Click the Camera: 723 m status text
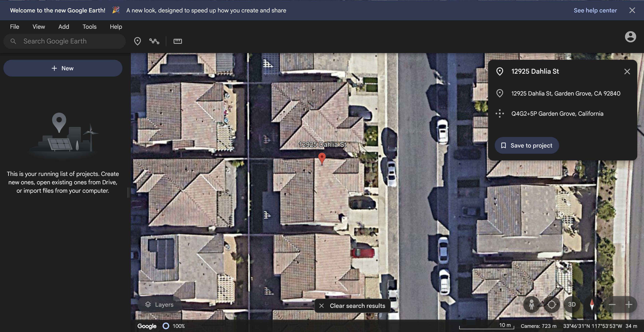Image resolution: width=644 pixels, height=332 pixels. tap(539, 326)
